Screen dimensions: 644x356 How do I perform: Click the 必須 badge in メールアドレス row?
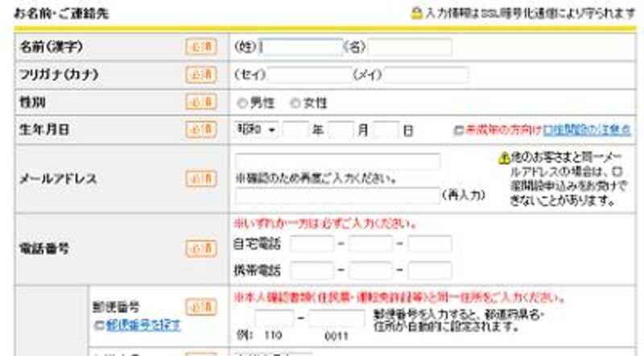200,179
